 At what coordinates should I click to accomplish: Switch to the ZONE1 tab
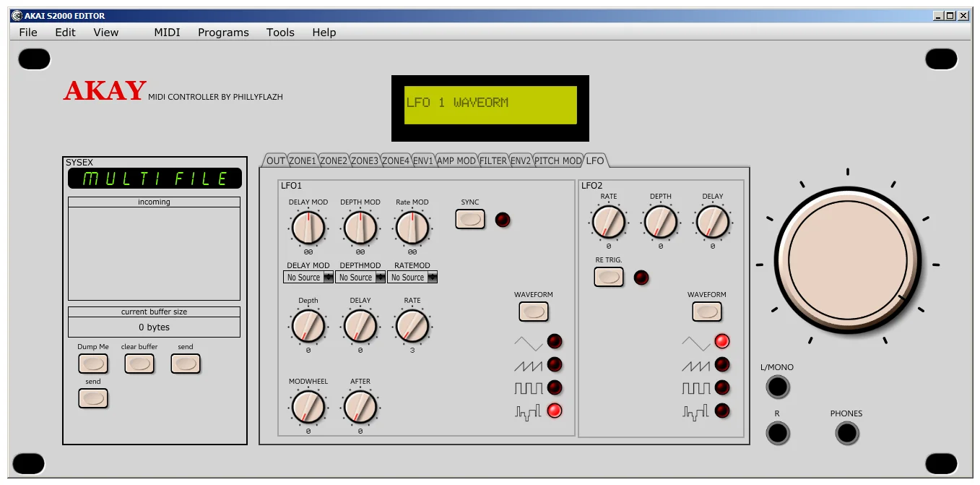303,160
